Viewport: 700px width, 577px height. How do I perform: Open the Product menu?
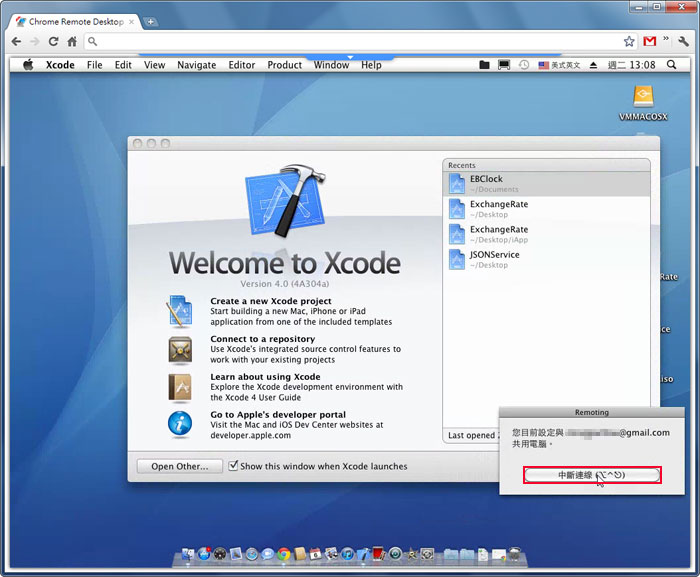click(284, 65)
